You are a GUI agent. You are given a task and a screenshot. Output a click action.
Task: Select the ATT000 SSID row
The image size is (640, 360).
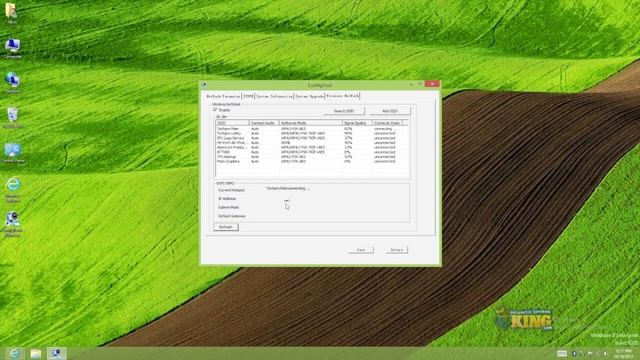tap(312, 152)
